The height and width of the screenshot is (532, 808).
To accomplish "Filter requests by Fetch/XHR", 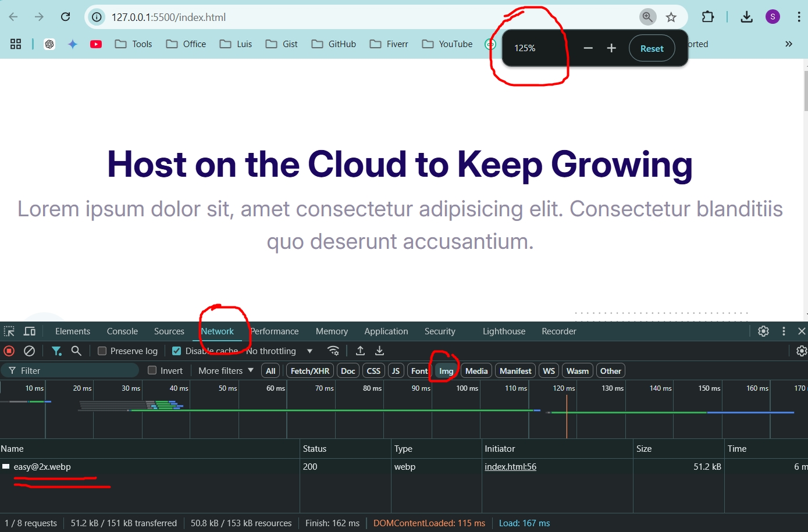I will (x=310, y=371).
